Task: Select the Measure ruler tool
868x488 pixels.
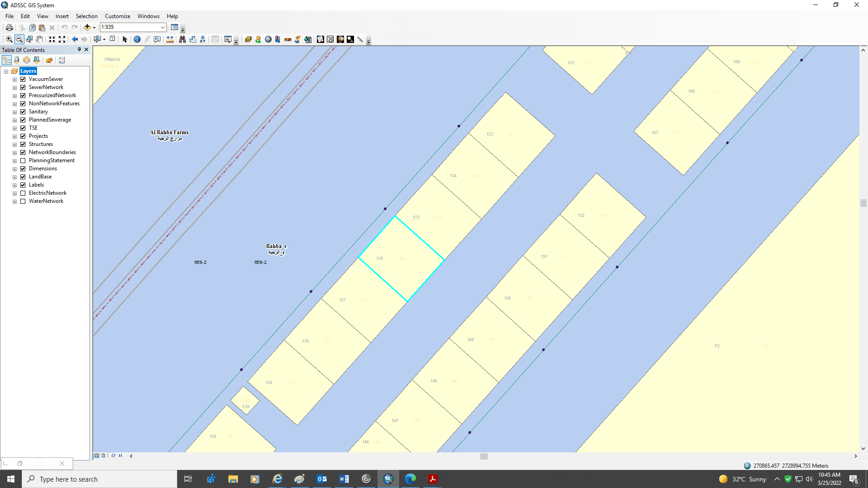Action: pos(170,39)
